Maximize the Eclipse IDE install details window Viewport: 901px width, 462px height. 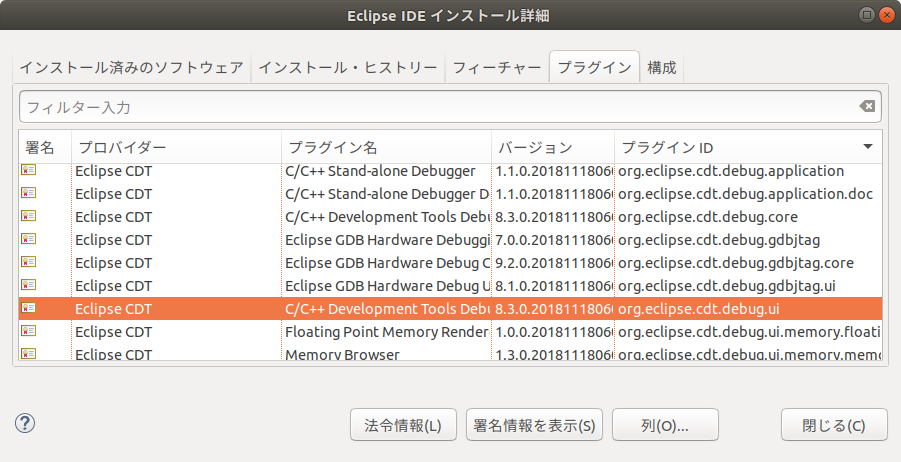(x=867, y=15)
